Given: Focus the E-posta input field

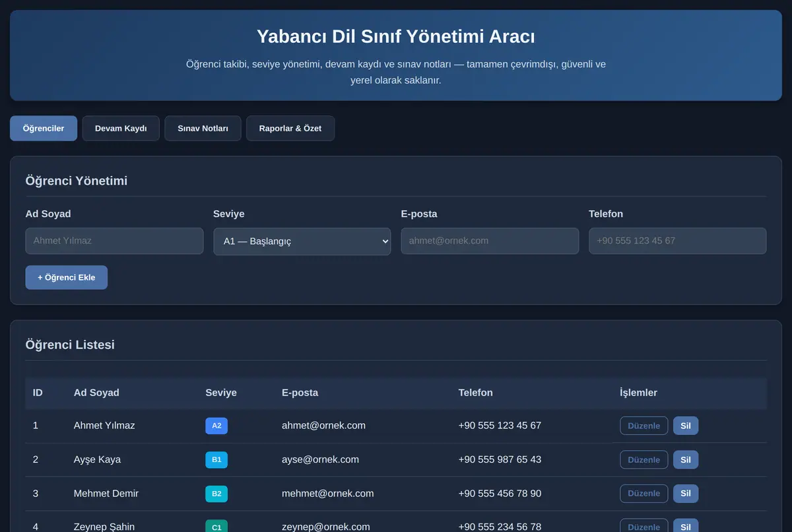Looking at the screenshot, I should click(490, 241).
